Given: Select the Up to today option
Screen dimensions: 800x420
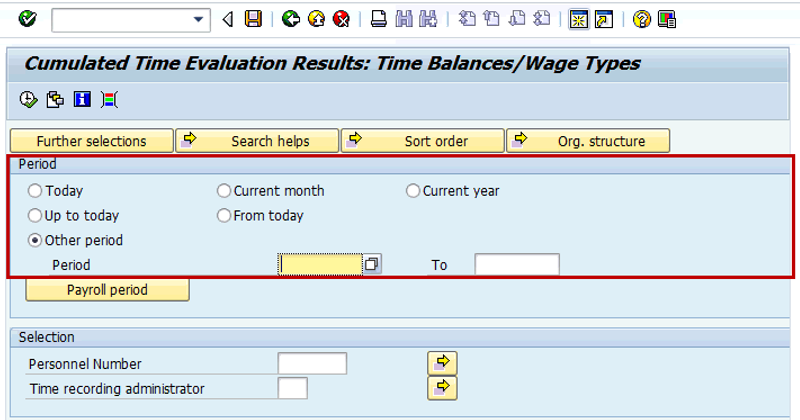Looking at the screenshot, I should [x=36, y=215].
